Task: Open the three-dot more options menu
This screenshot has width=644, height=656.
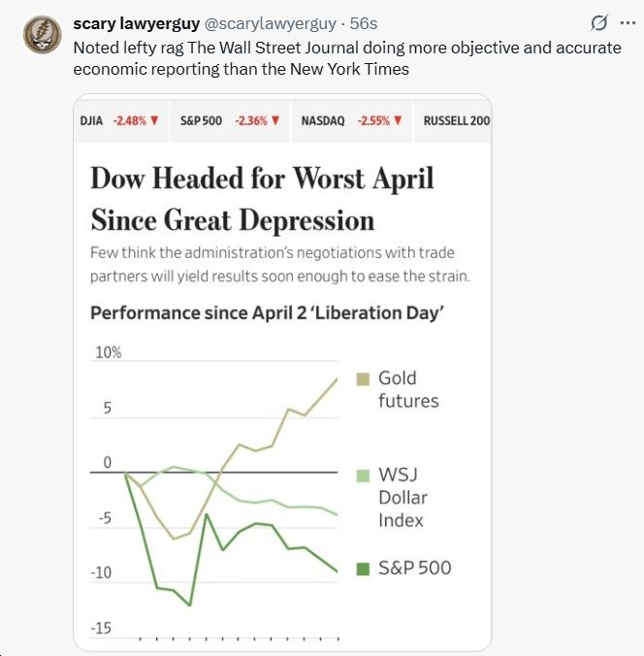Action: pos(628,23)
